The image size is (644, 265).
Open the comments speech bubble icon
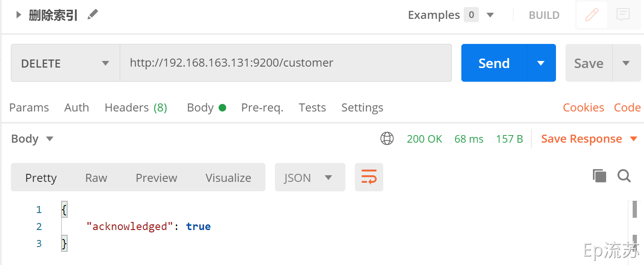(623, 15)
